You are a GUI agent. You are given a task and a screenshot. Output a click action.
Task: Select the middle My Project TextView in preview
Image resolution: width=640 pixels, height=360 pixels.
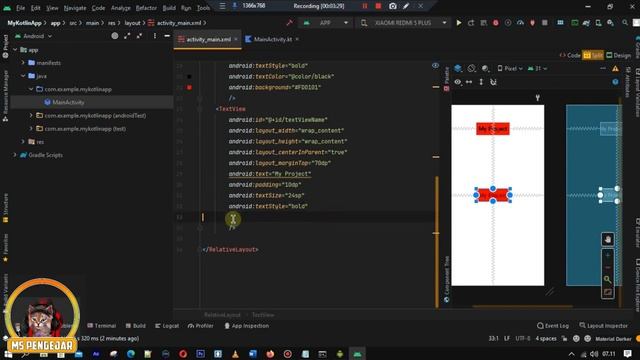coord(493,195)
